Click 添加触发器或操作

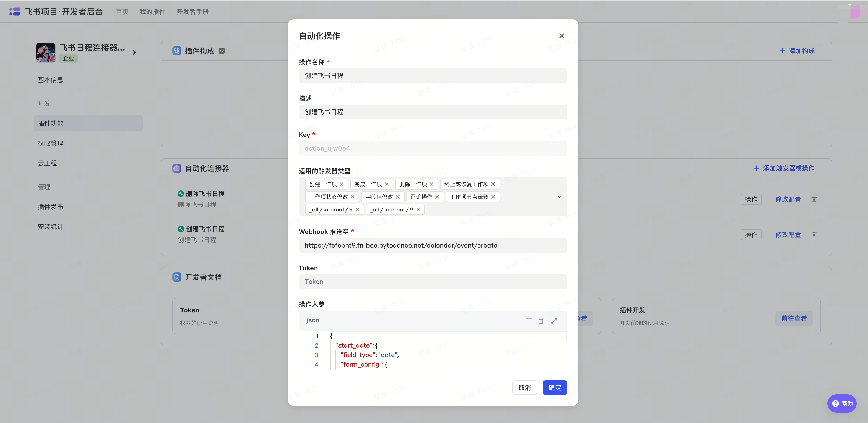(x=784, y=168)
